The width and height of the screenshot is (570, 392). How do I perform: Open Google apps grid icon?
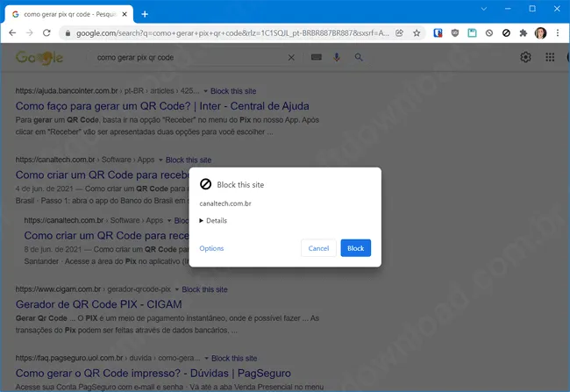click(550, 57)
